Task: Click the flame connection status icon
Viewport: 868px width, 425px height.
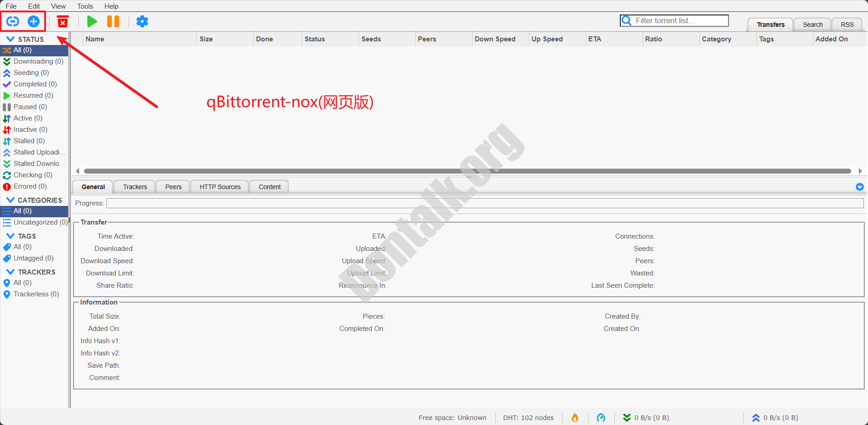Action: (575, 418)
